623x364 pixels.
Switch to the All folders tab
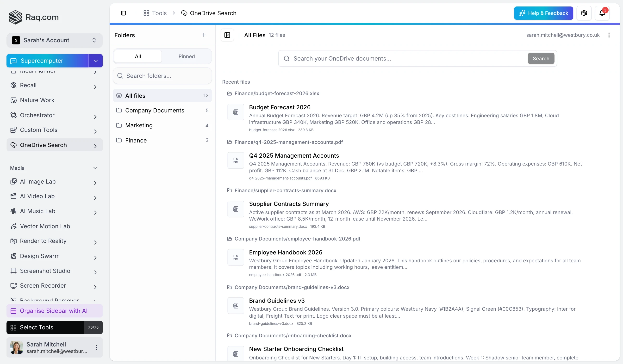click(x=138, y=56)
